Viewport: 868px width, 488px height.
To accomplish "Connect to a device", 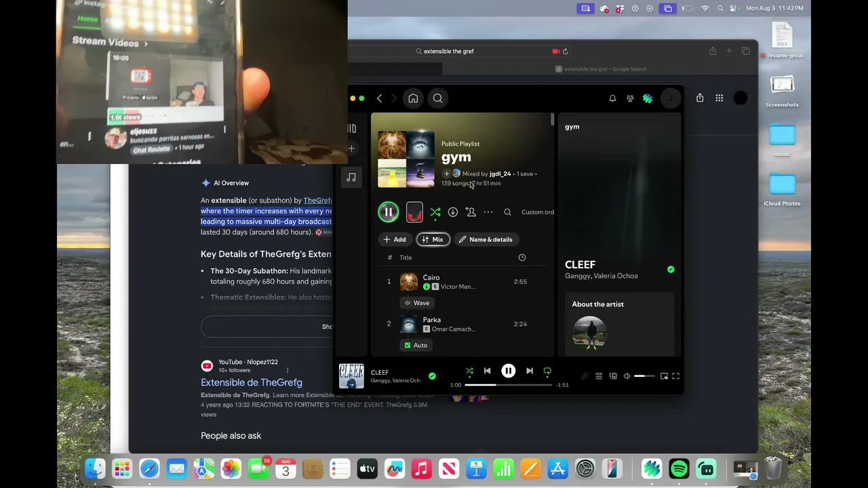I will [x=613, y=376].
